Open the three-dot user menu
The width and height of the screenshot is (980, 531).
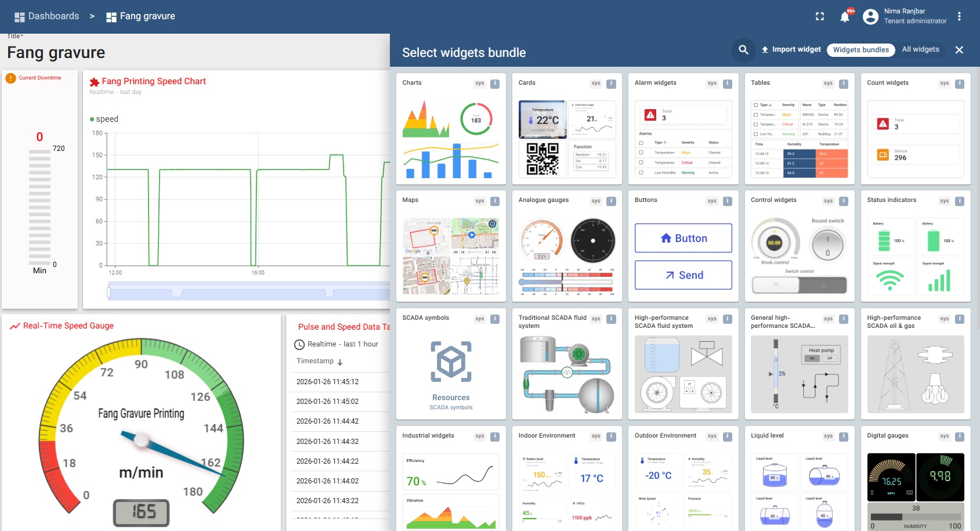[x=959, y=17]
